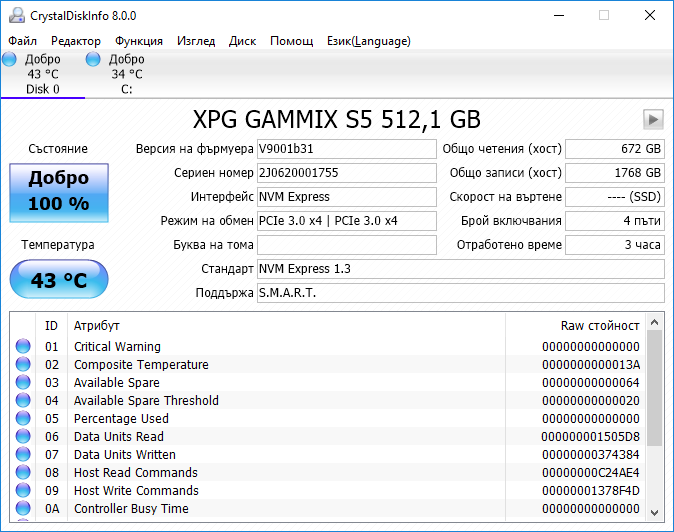
Task: Click the ID column header
Action: (x=51, y=325)
